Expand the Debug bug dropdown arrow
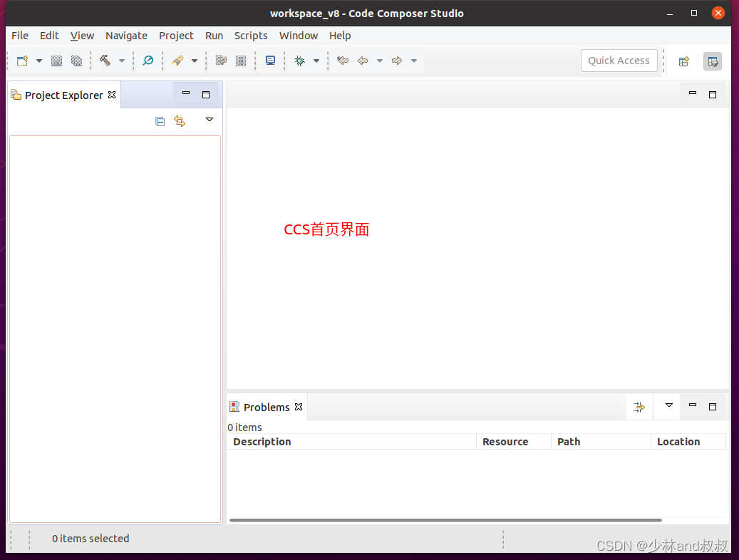Image resolution: width=739 pixels, height=560 pixels. (x=316, y=61)
